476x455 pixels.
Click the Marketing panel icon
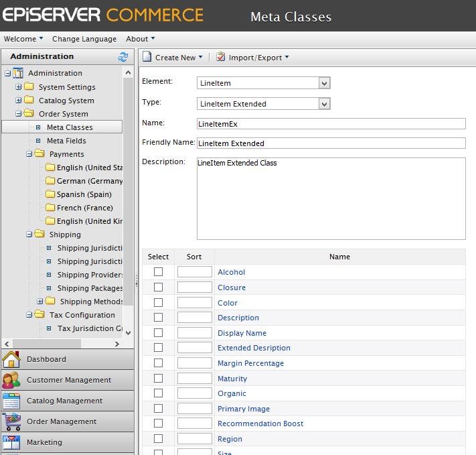click(11, 442)
